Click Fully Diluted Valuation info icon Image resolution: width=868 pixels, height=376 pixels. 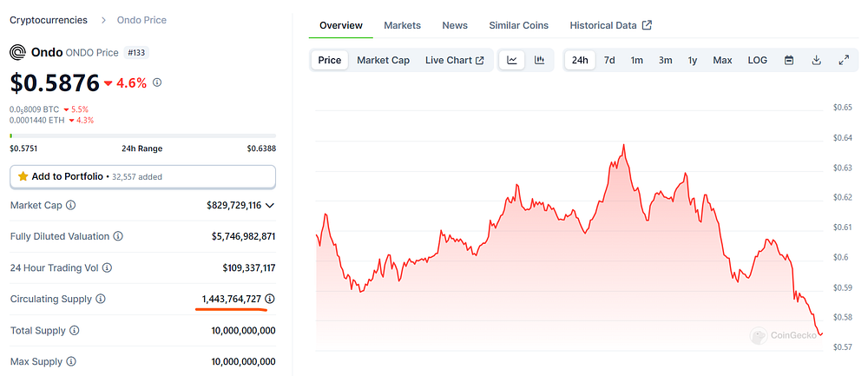(118, 236)
